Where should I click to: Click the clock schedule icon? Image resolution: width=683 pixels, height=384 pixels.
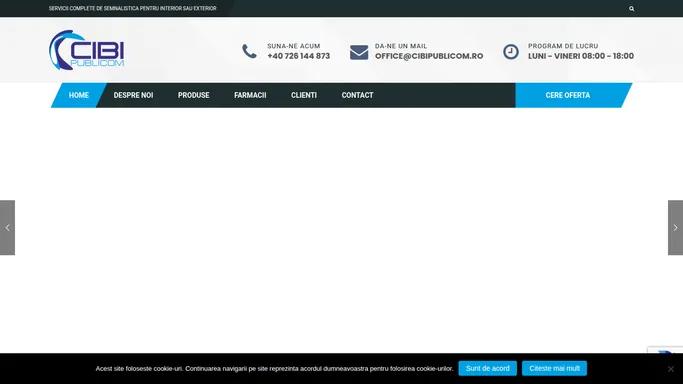(x=511, y=52)
